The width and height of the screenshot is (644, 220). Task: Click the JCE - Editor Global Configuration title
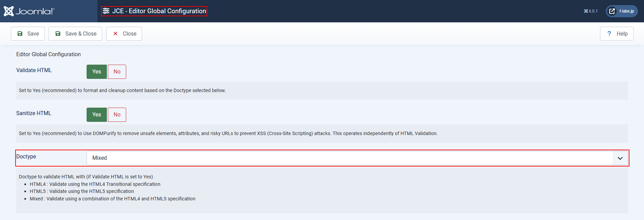(x=159, y=11)
